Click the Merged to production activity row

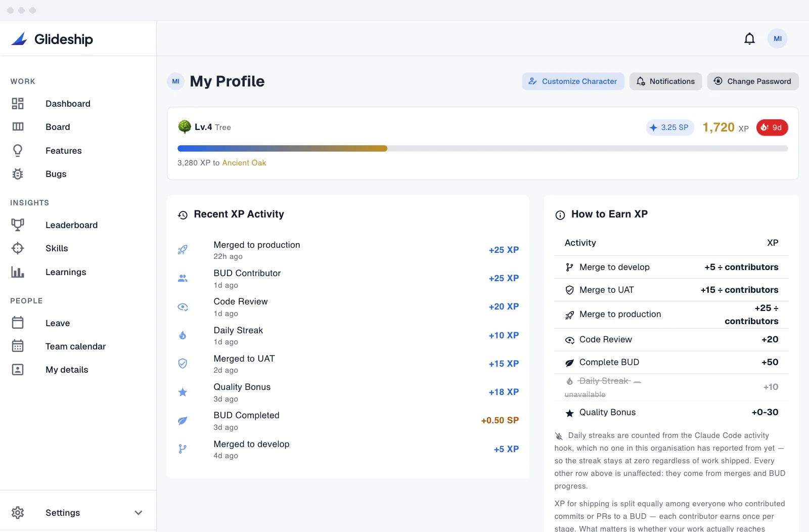point(348,250)
